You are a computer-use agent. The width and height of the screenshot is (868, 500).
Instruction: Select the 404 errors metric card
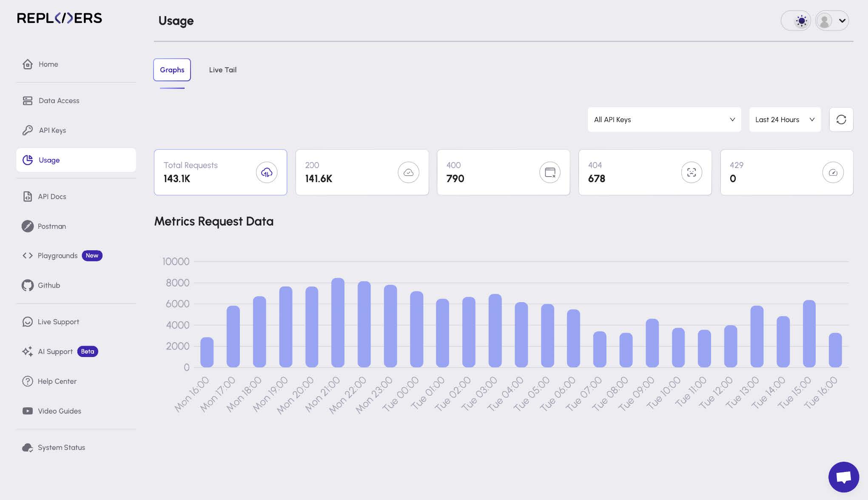click(x=644, y=172)
